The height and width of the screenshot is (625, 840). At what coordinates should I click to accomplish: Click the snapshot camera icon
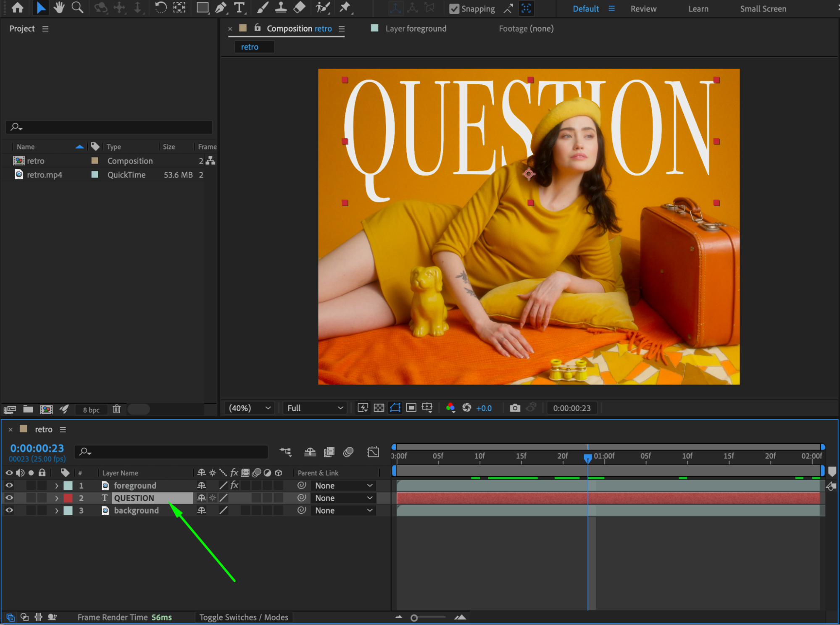[514, 408]
